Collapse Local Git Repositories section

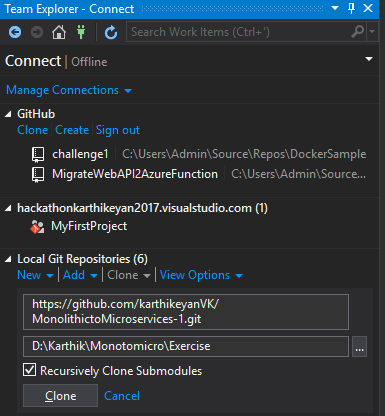(8, 259)
